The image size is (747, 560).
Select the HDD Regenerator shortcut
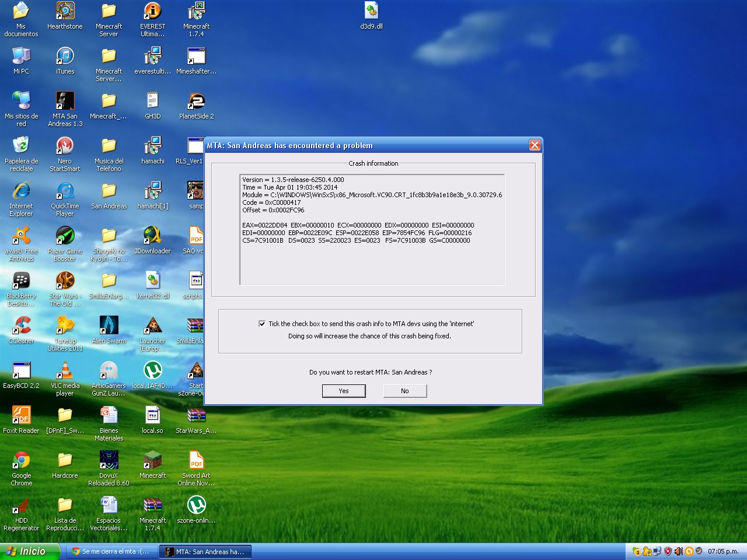pyautogui.click(x=21, y=513)
